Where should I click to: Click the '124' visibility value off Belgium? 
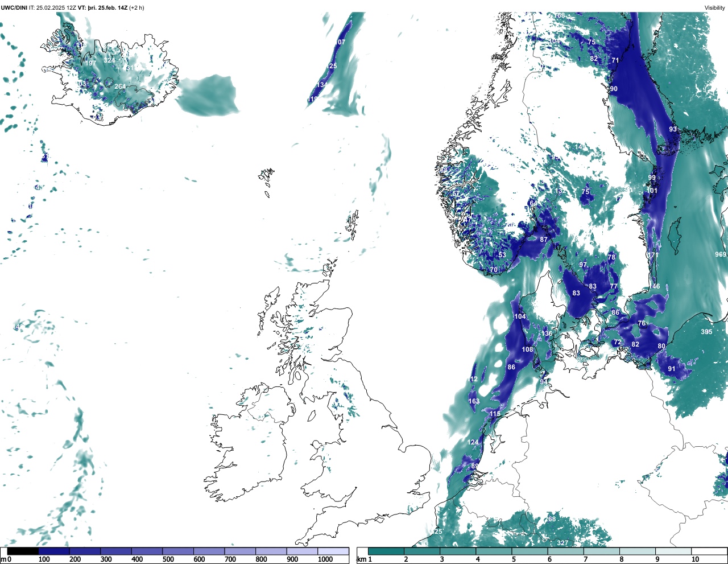click(473, 442)
